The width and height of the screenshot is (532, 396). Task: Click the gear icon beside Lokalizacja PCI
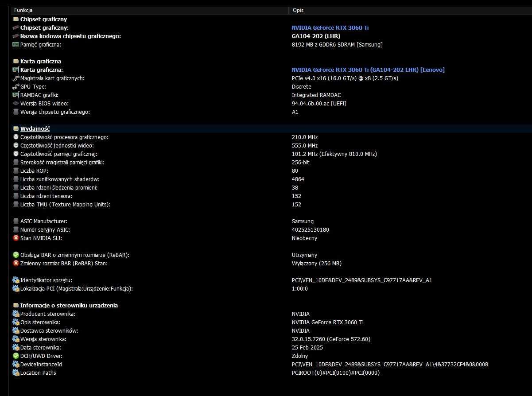tap(16, 288)
